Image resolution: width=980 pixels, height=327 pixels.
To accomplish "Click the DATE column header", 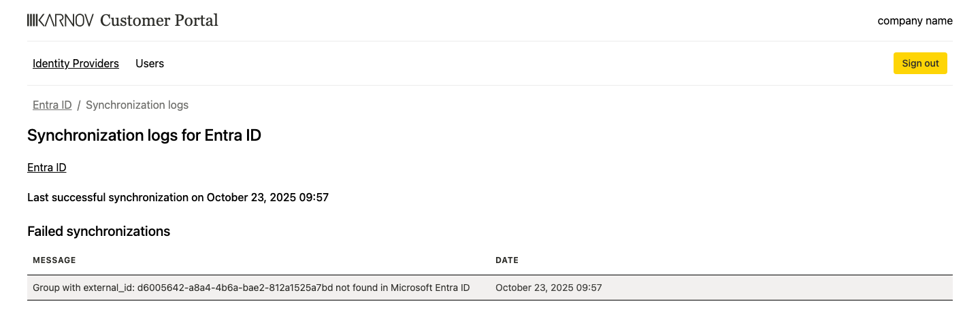I will (507, 260).
